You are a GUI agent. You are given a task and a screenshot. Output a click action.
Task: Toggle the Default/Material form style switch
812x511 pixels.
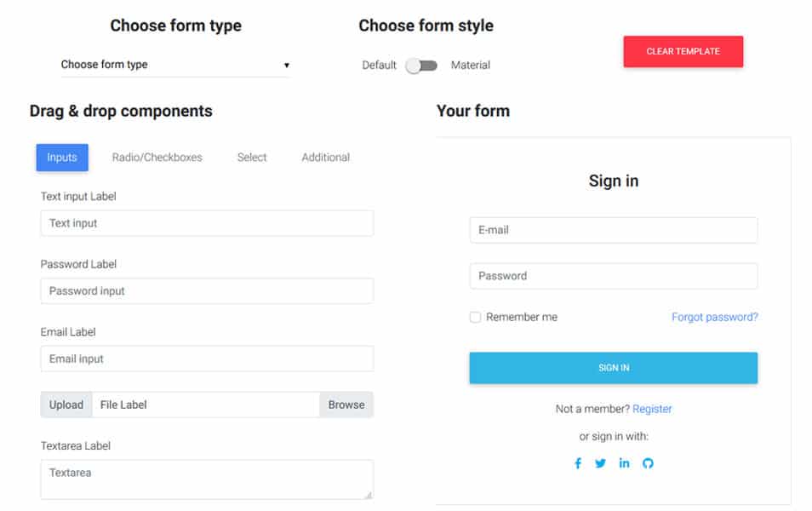coord(421,66)
